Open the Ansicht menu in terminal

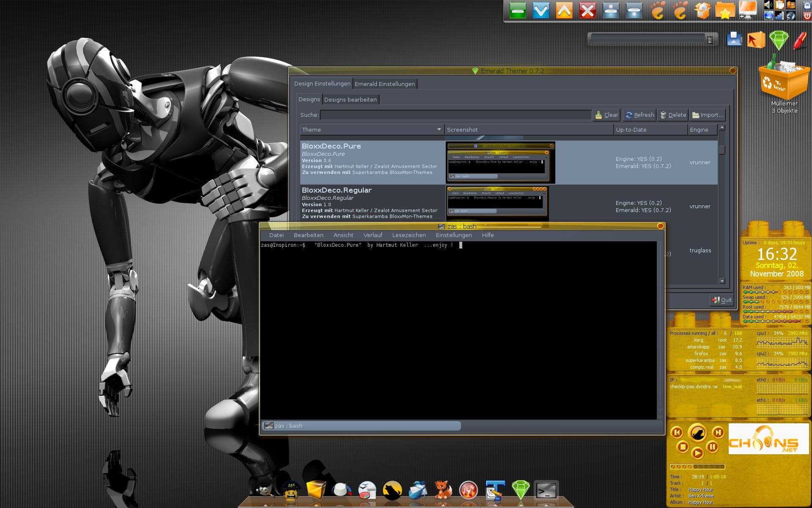click(343, 235)
